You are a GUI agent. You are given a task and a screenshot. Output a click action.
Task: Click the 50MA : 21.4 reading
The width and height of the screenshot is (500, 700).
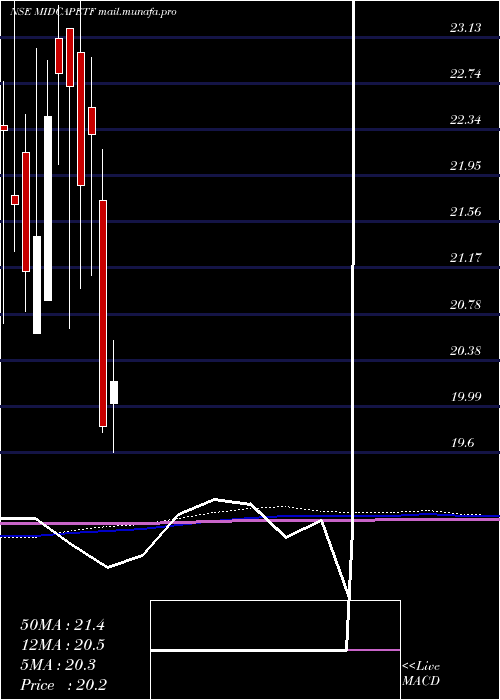click(62, 625)
